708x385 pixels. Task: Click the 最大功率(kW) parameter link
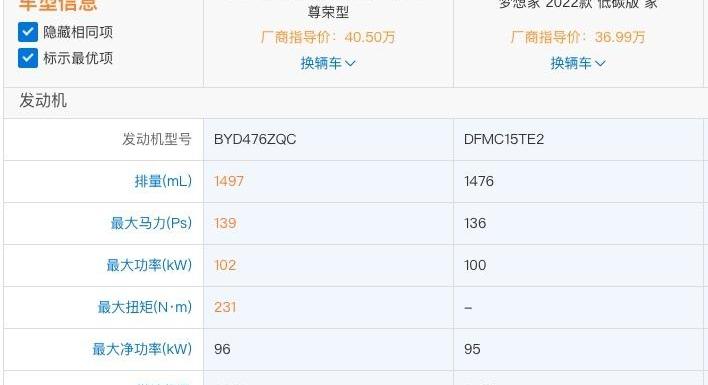click(x=149, y=265)
